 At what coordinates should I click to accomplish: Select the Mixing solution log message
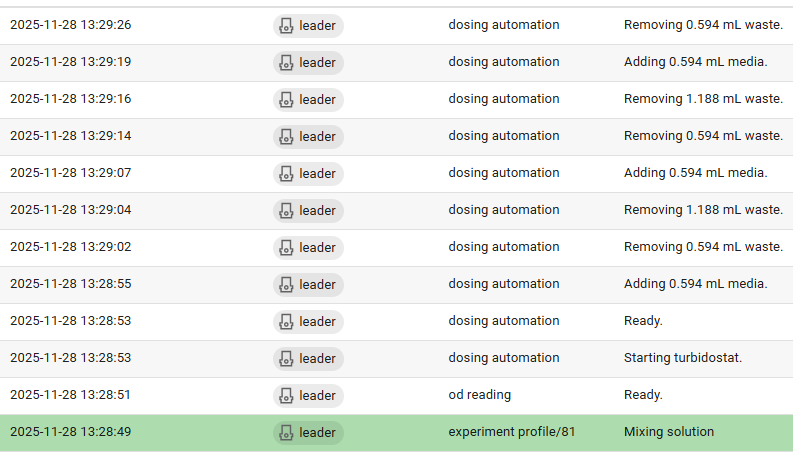(x=669, y=432)
